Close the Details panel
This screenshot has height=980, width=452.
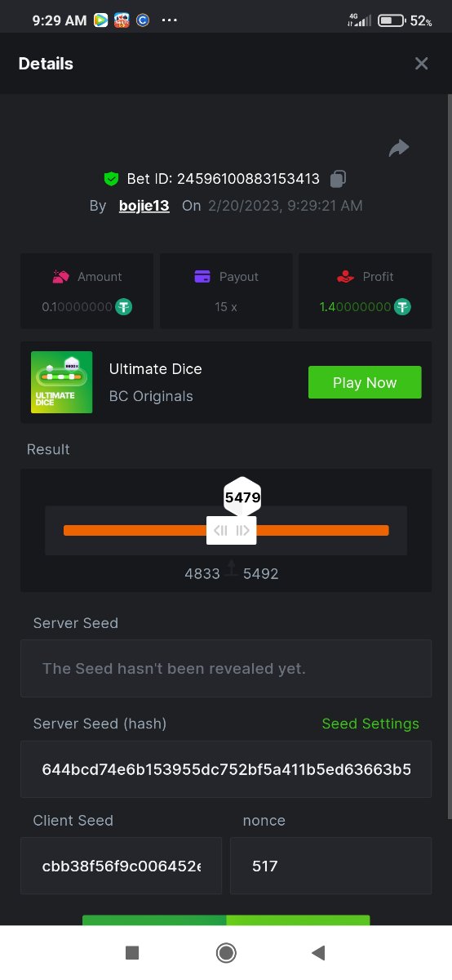tap(421, 64)
